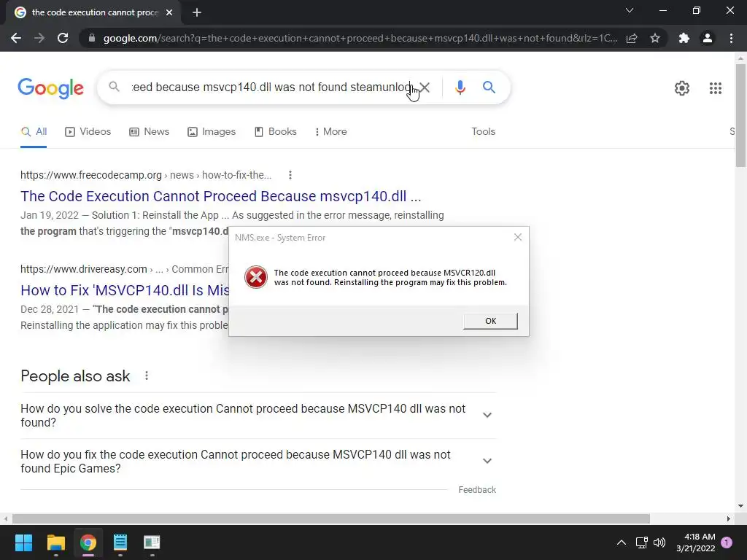Viewport: 747px width, 560px height.
Task: Switch to Books results tab
Action: click(x=275, y=131)
